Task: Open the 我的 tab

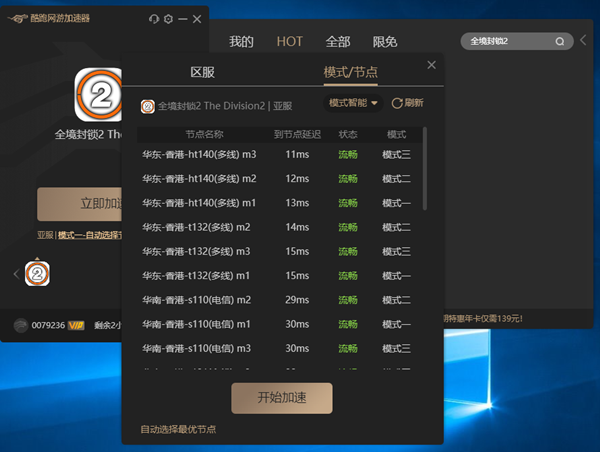Action: pyautogui.click(x=241, y=41)
